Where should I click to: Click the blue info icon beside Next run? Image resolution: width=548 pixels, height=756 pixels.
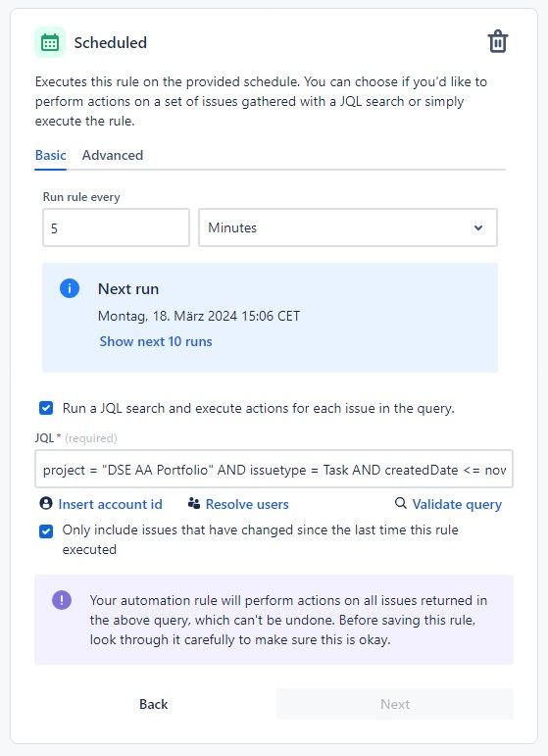pos(70,288)
